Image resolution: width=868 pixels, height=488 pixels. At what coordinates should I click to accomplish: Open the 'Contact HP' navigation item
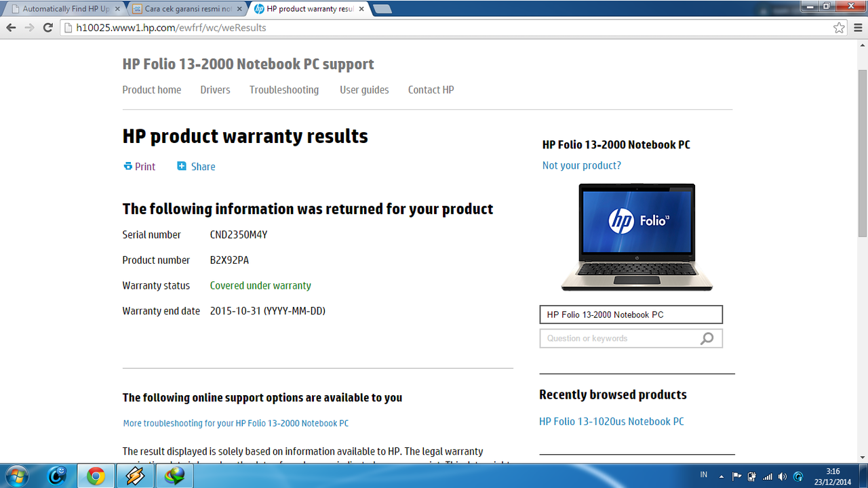[x=431, y=89]
